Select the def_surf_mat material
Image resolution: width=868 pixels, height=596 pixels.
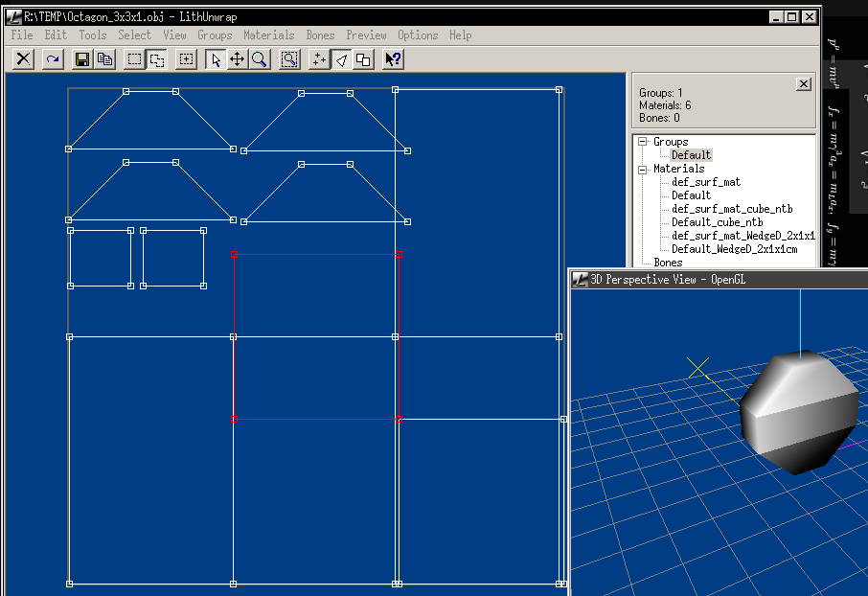tap(706, 182)
